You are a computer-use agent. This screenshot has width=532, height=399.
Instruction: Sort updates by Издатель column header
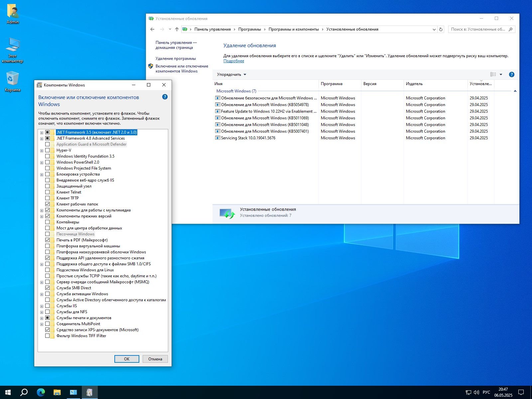pyautogui.click(x=436, y=84)
